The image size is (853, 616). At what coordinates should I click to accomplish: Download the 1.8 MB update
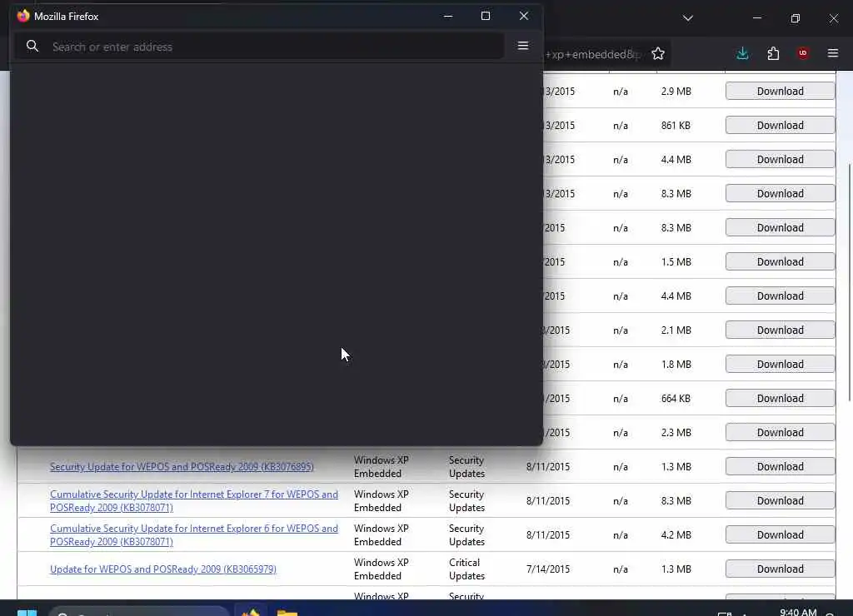(780, 365)
